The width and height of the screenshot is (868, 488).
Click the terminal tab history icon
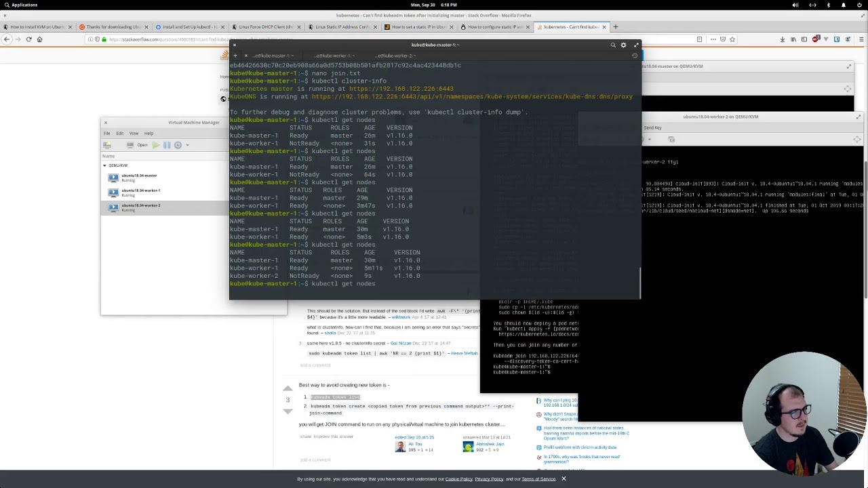tap(635, 56)
